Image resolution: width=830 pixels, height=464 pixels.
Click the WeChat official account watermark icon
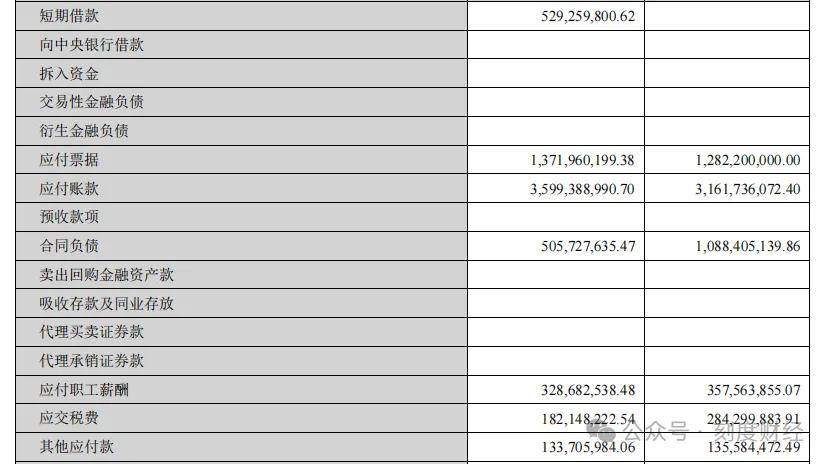(605, 433)
